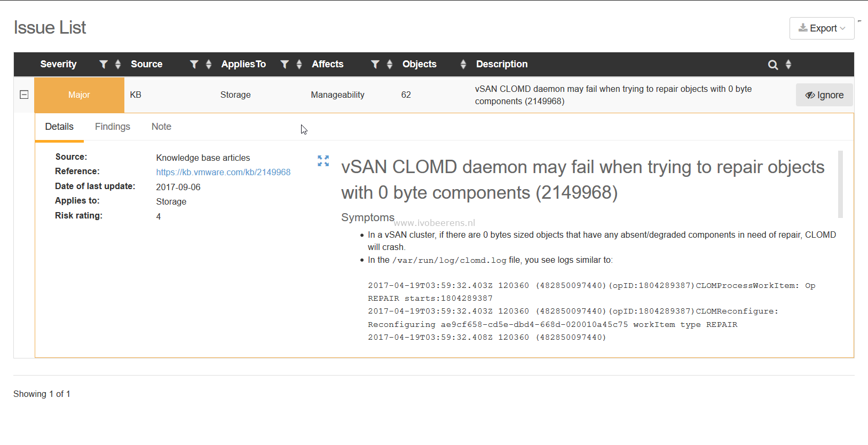Click the article title heading
Image resolution: width=868 pixels, height=445 pixels.
pos(583,179)
